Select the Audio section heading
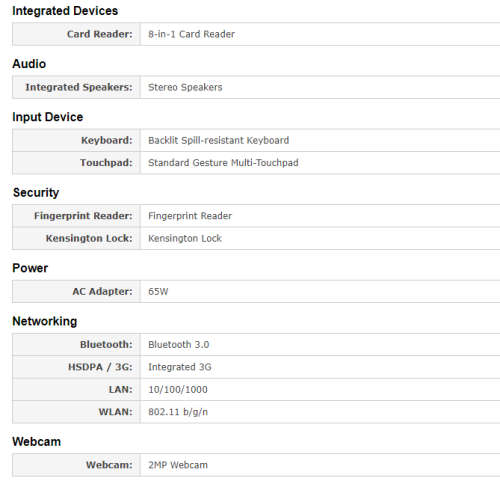Screen dimensions: 500x487 pos(29,64)
